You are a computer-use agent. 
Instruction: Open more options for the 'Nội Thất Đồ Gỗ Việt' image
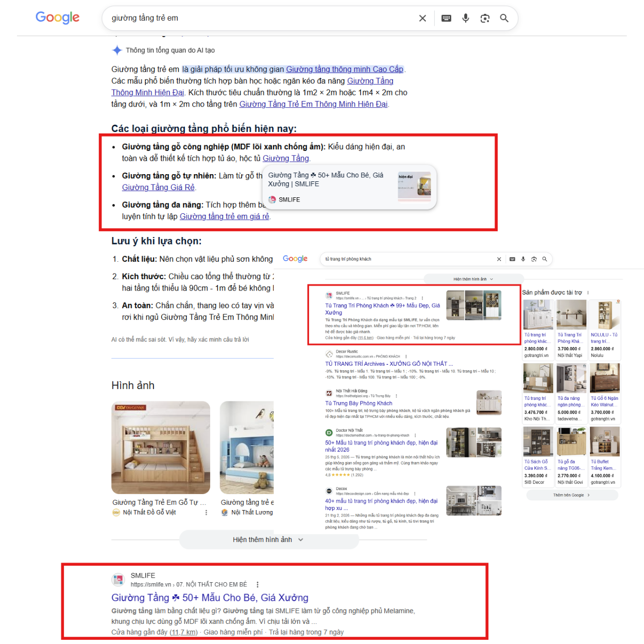[x=206, y=513]
